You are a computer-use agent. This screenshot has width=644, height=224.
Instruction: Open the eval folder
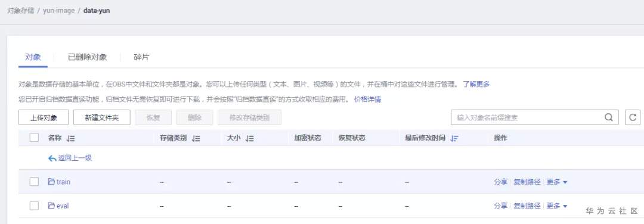coord(63,206)
